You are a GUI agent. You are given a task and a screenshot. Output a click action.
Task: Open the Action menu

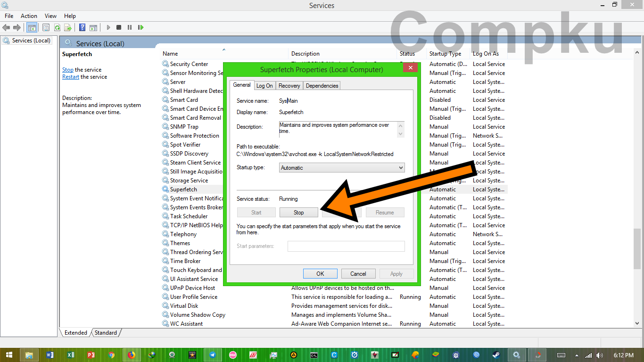point(29,16)
